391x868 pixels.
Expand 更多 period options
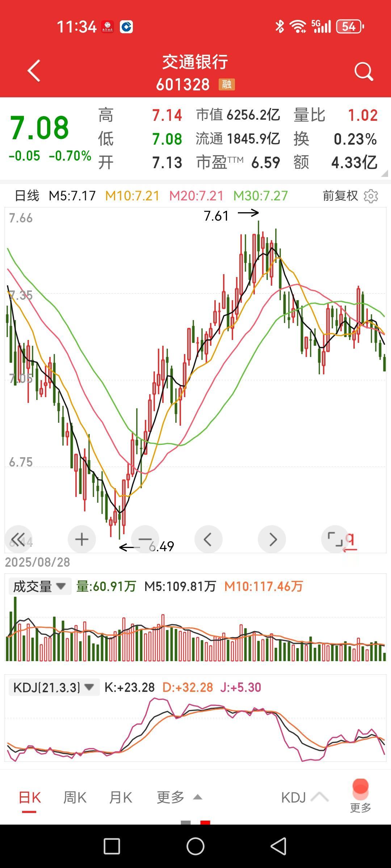point(179,797)
